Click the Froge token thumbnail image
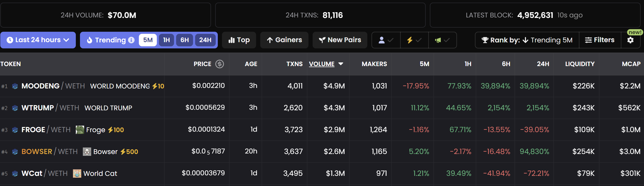The image size is (644, 186). 80,130
